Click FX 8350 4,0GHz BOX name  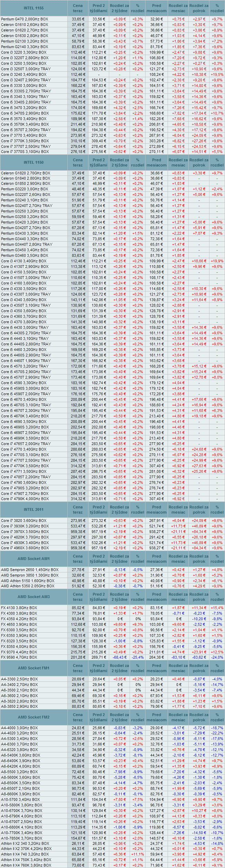coord(19,647)
